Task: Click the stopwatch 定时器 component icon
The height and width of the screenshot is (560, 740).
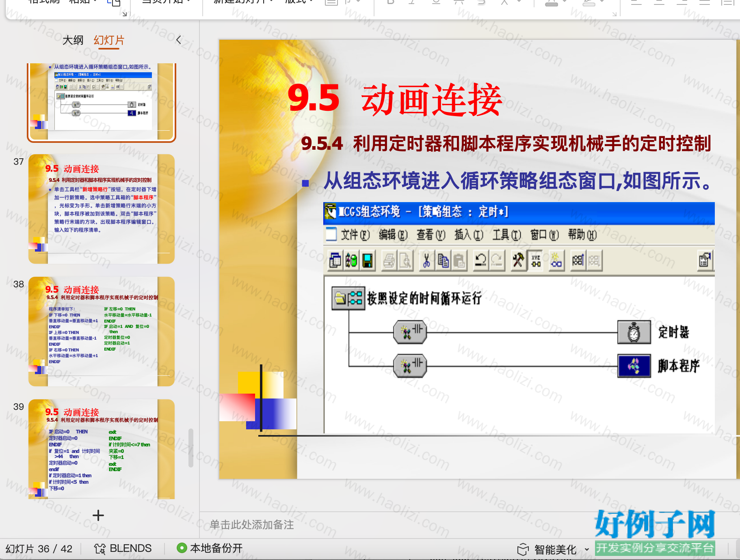Action: pos(634,332)
